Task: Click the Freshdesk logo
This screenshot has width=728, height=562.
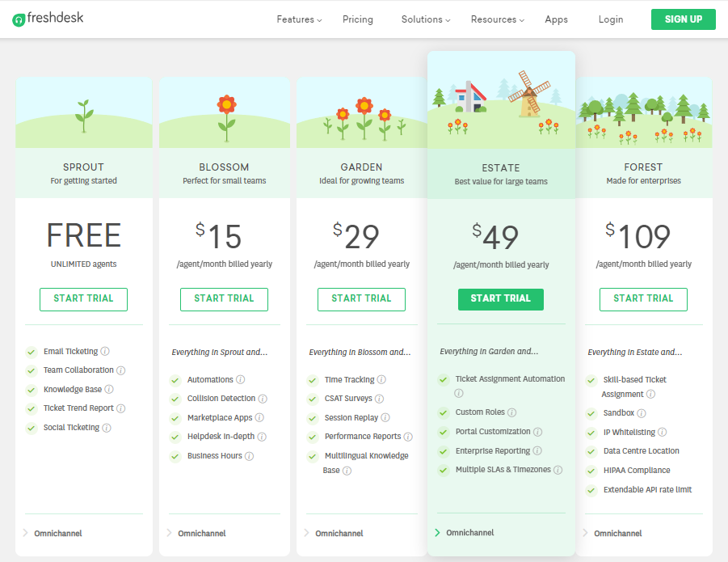Action: (48, 19)
